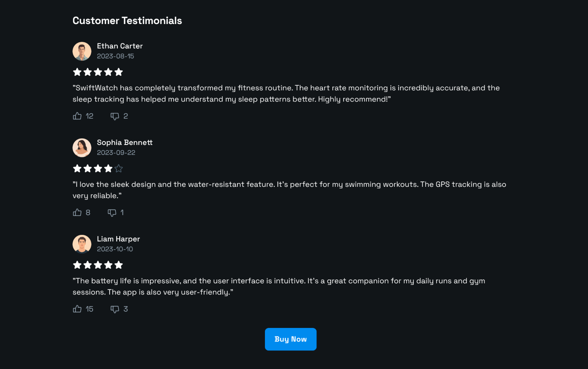This screenshot has height=369, width=588.
Task: Open Ethan Carter's avatar picture
Action: click(x=82, y=51)
